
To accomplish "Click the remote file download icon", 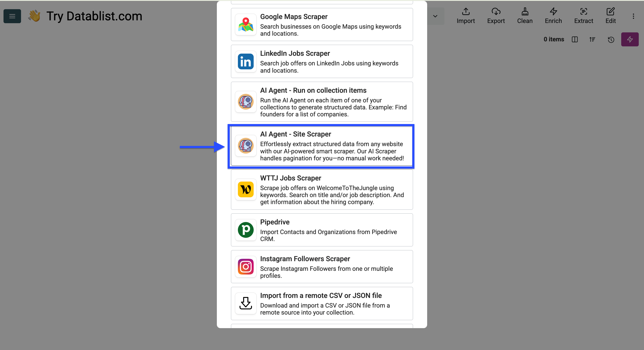I will point(246,303).
